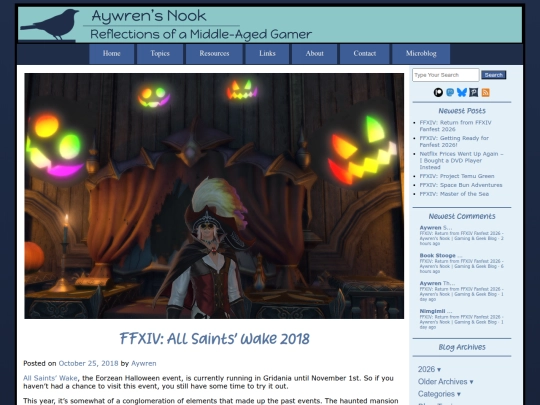
Task: Open the Patreon icon link
Action: [438, 92]
